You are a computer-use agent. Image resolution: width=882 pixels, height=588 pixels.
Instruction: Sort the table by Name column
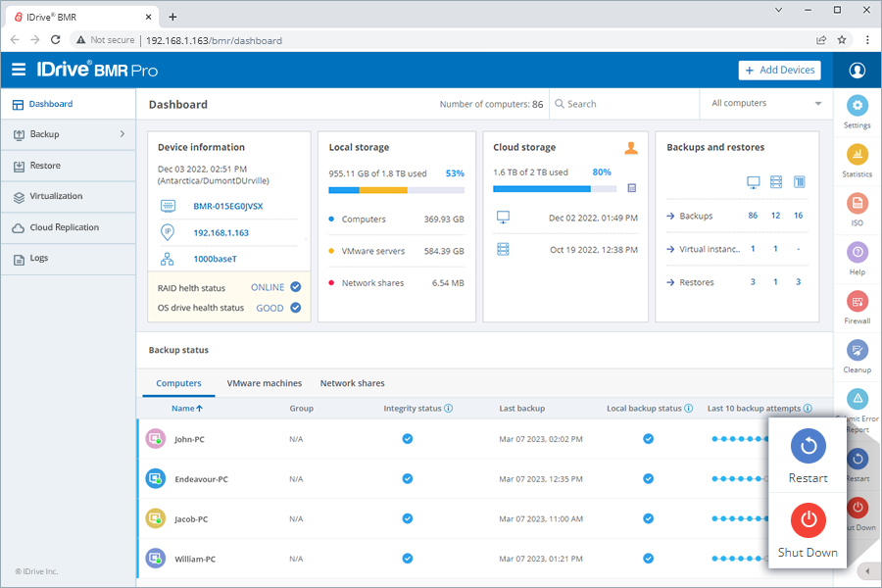pos(187,409)
